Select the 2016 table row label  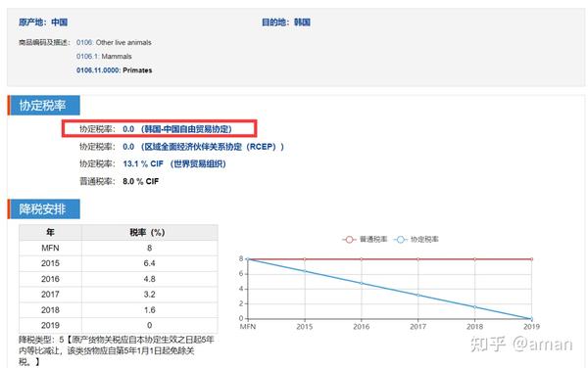[x=50, y=279]
